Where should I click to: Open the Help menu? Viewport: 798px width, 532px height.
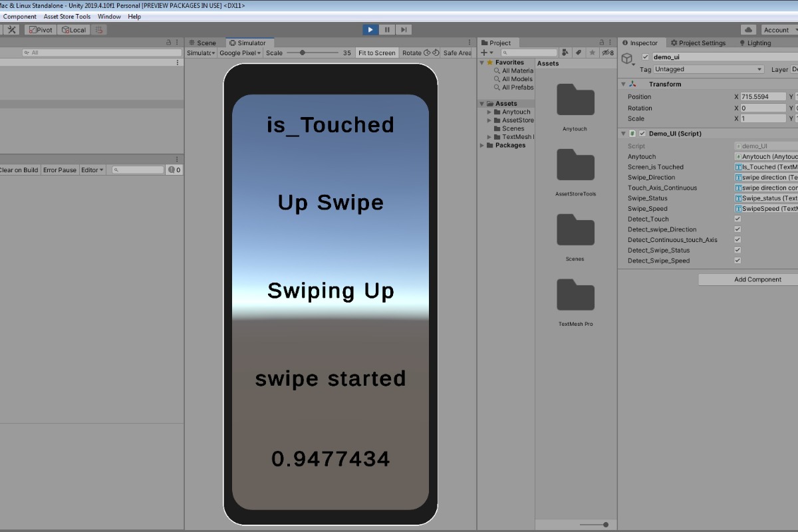click(x=134, y=16)
